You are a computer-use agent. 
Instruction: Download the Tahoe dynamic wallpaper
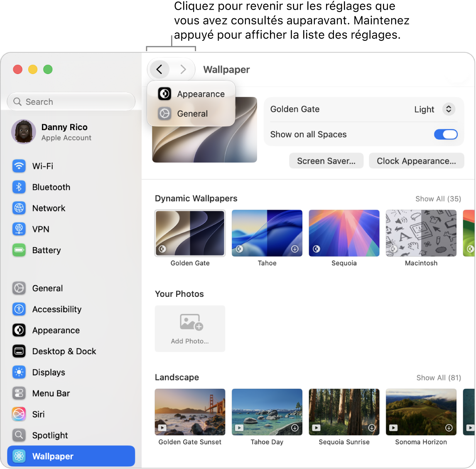coord(294,249)
